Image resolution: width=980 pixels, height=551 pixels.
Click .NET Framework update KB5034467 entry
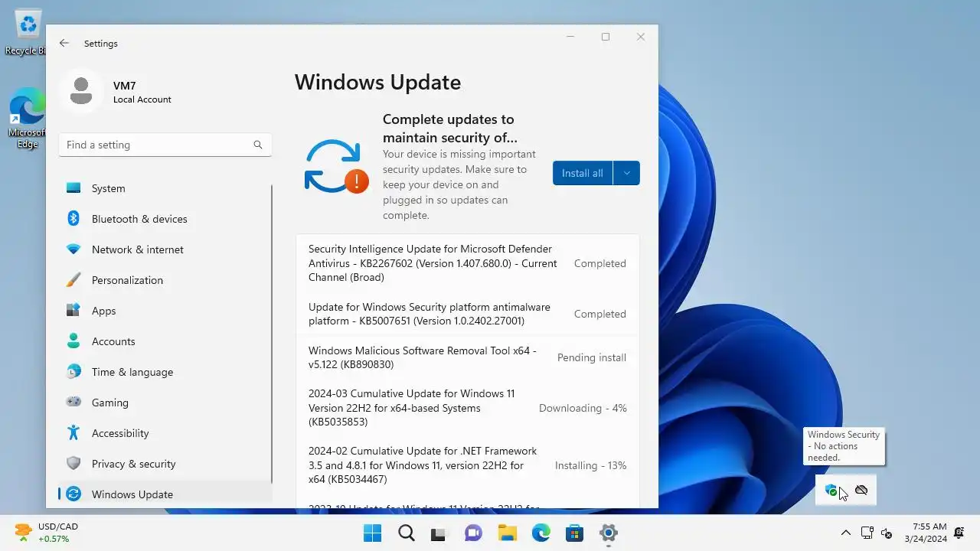(x=467, y=465)
